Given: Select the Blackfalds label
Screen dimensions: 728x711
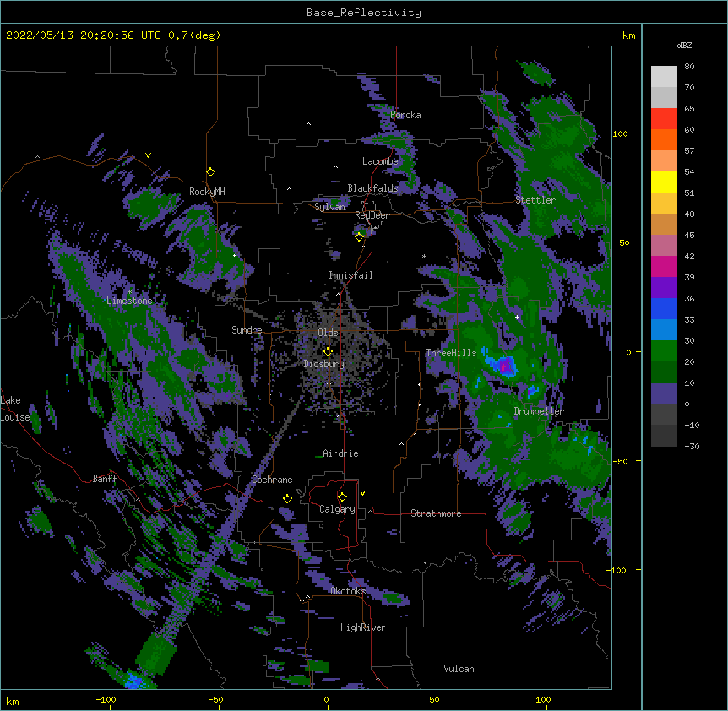Looking at the screenshot, I should pos(372,188).
